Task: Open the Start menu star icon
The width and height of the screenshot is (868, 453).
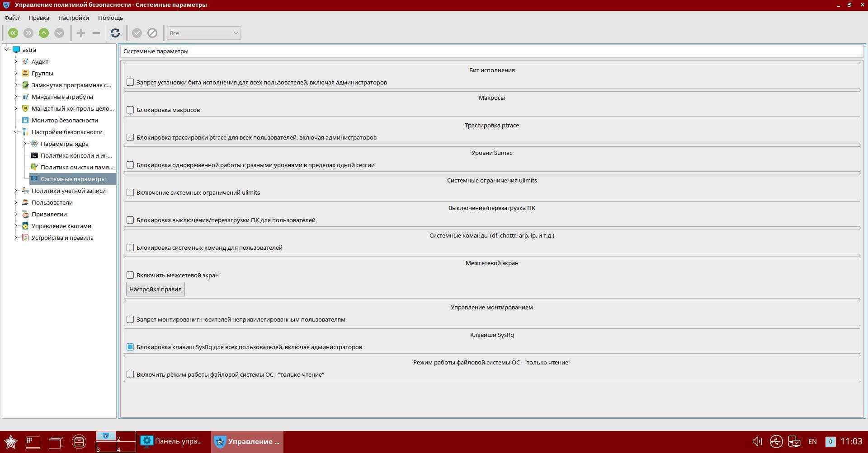Action: (x=10, y=442)
